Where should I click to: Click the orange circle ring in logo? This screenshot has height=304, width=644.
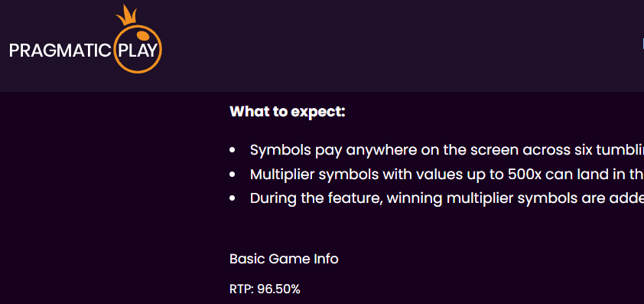(x=137, y=48)
